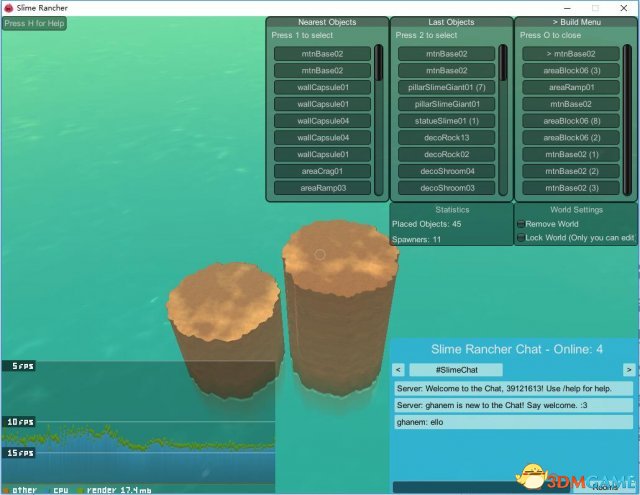This screenshot has height=495, width=640.
Task: Choose decoRock02 in Last Objects
Action: tap(446, 154)
